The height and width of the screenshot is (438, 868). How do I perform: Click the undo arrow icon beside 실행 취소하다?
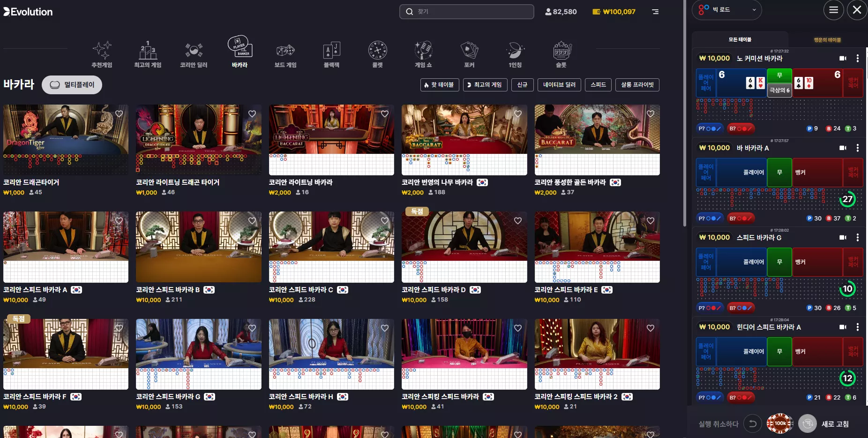pyautogui.click(x=753, y=424)
